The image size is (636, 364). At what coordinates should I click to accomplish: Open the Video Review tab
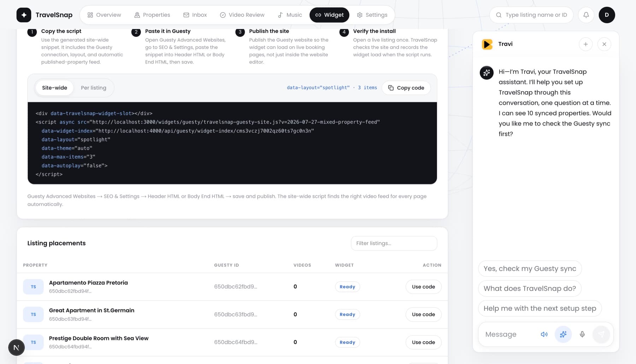(242, 15)
